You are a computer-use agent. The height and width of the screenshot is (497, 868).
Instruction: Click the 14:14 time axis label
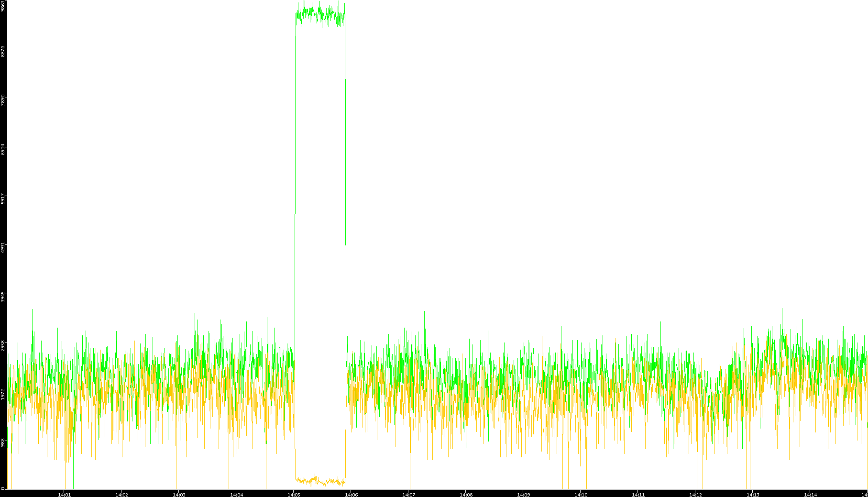(x=810, y=495)
